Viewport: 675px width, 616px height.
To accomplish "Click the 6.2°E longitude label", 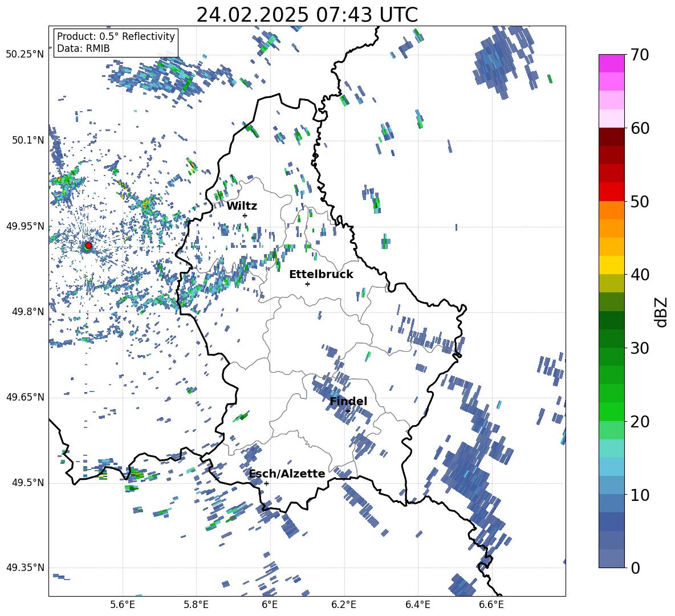I will pos(344,605).
